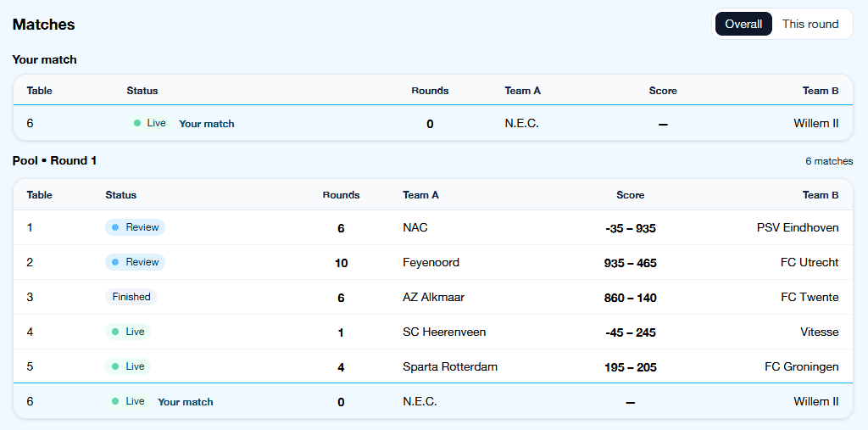Viewport: 868px width, 430px height.
Task: Click the 6 matches count label
Action: point(828,161)
